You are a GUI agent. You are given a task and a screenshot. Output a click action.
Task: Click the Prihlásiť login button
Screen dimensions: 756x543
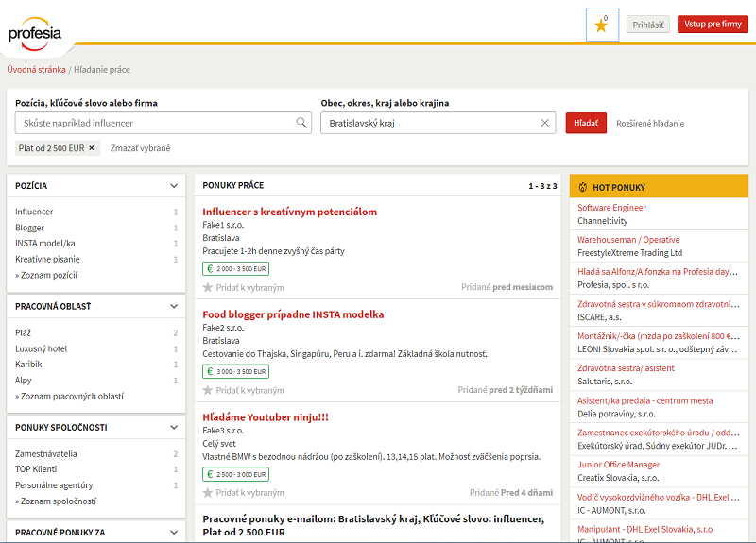pos(647,25)
